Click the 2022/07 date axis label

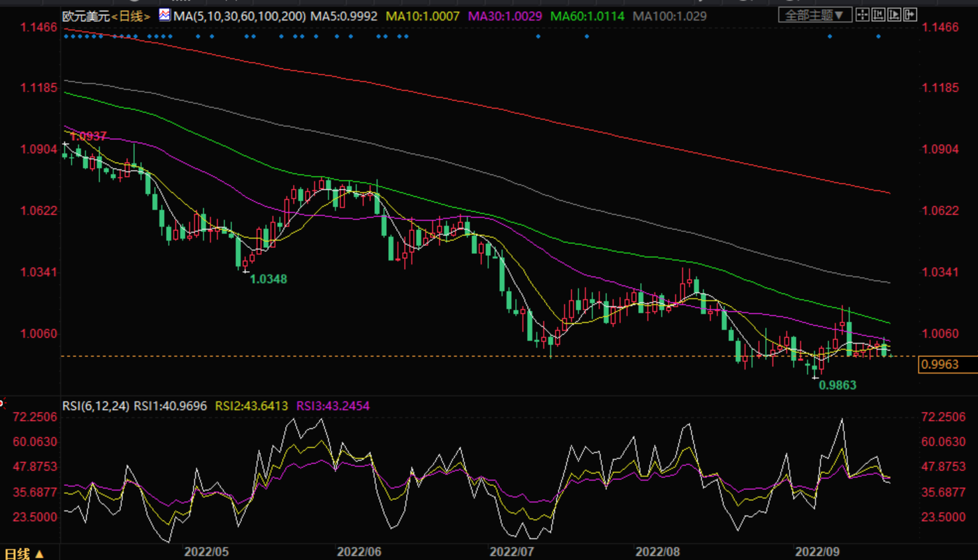click(x=512, y=551)
